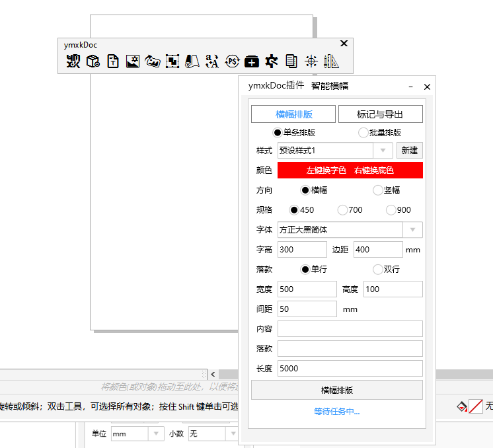This screenshot has height=448, width=493.
Task: Click the briefcase plus toolbox icon
Action: (x=252, y=61)
